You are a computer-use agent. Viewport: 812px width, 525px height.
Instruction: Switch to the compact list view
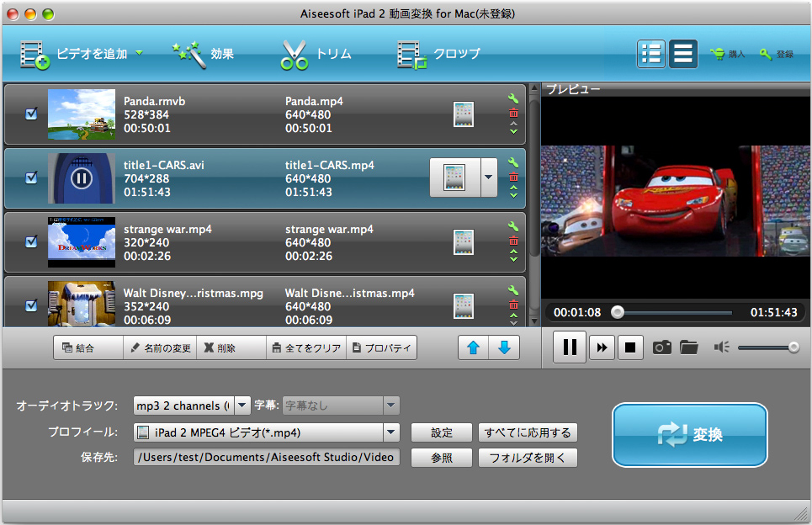click(x=683, y=54)
